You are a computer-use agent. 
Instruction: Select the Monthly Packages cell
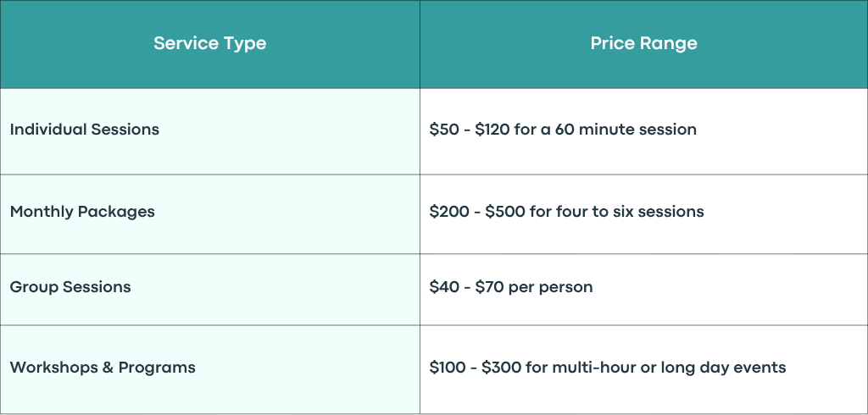pyautogui.click(x=210, y=214)
